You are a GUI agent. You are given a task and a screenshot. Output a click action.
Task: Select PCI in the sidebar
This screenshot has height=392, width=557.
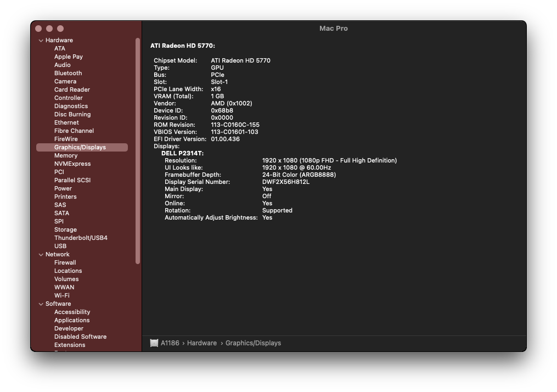(x=59, y=172)
